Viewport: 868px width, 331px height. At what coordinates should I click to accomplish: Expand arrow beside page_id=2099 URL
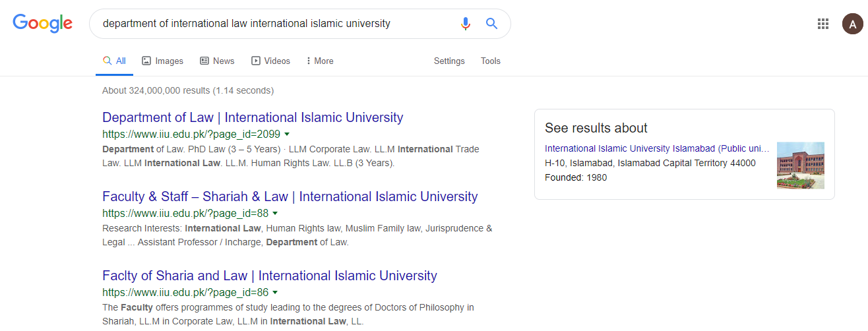coord(287,134)
